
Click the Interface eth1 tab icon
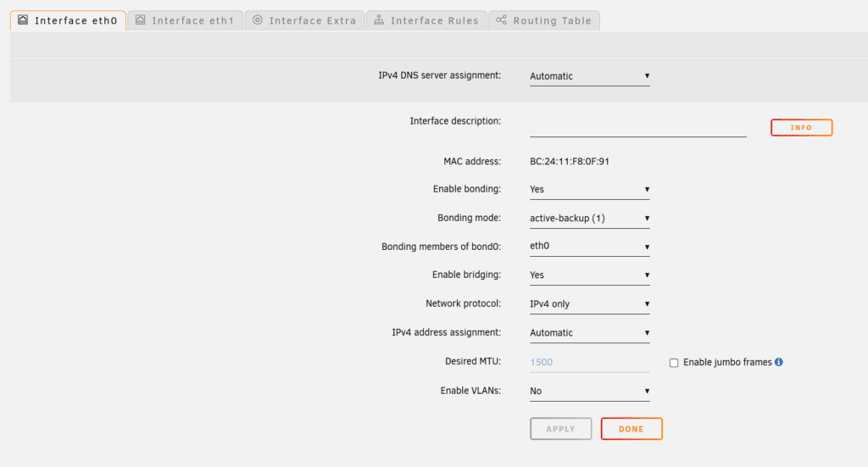(141, 20)
